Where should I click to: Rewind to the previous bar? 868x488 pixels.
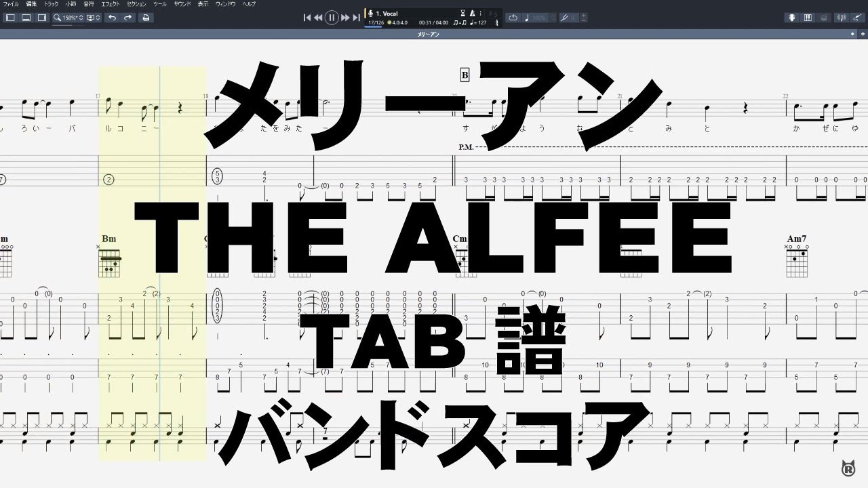318,18
